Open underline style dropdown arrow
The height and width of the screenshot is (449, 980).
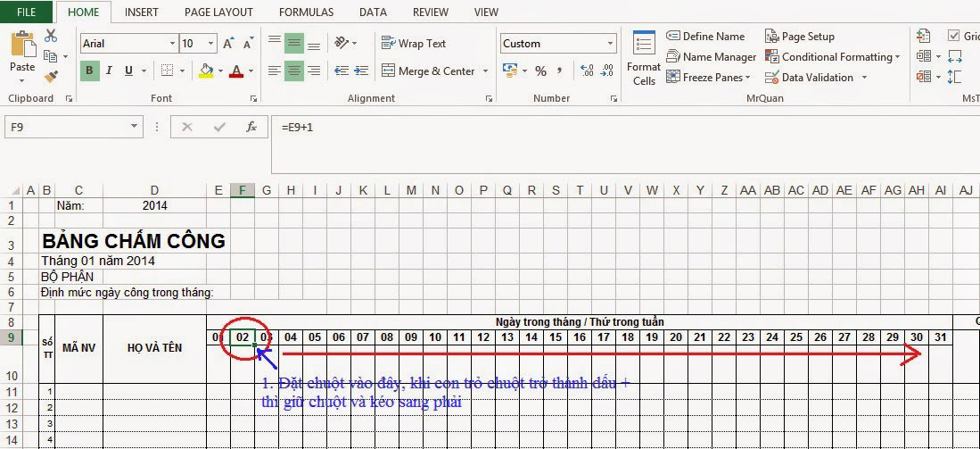coord(144,71)
